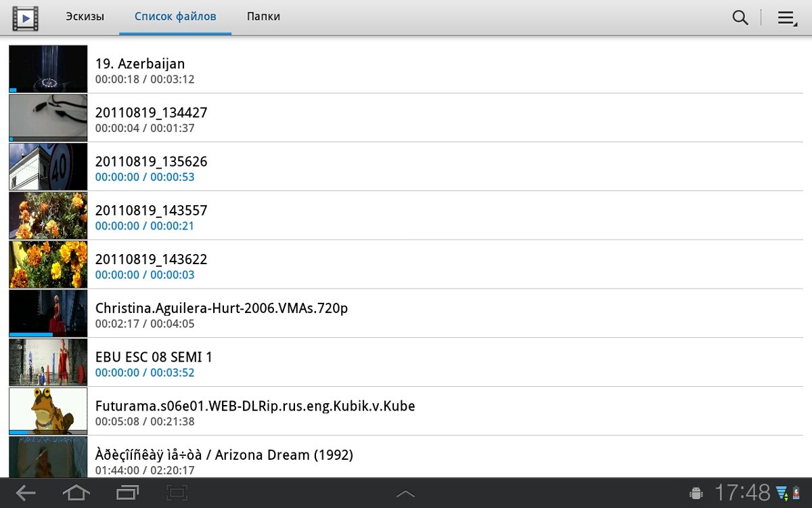The width and height of the screenshot is (812, 508).
Task: Tap the 00:00:00 / 00:03:52 duration
Action: point(145,372)
